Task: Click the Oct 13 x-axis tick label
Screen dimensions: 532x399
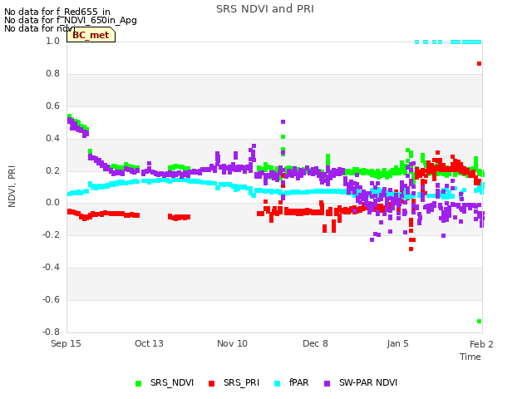Action: point(149,343)
